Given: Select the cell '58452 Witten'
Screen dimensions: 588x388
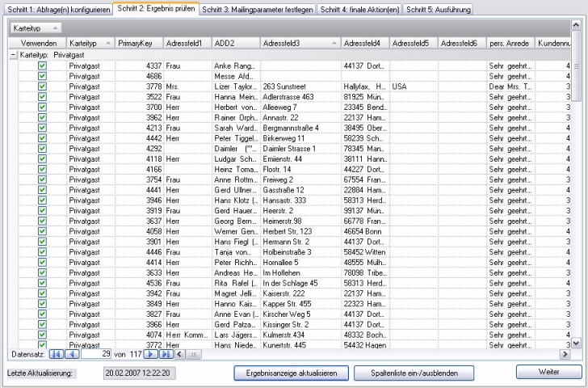Looking at the screenshot, I should click(x=366, y=252).
